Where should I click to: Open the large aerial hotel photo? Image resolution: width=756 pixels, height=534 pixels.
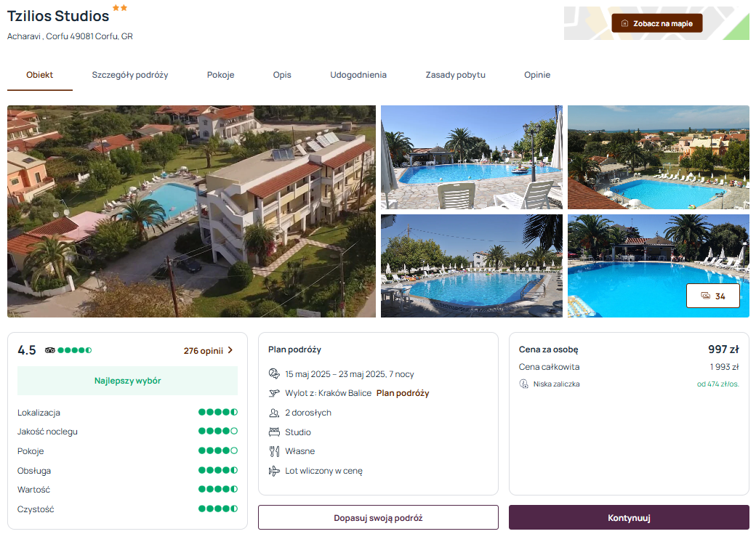point(191,211)
